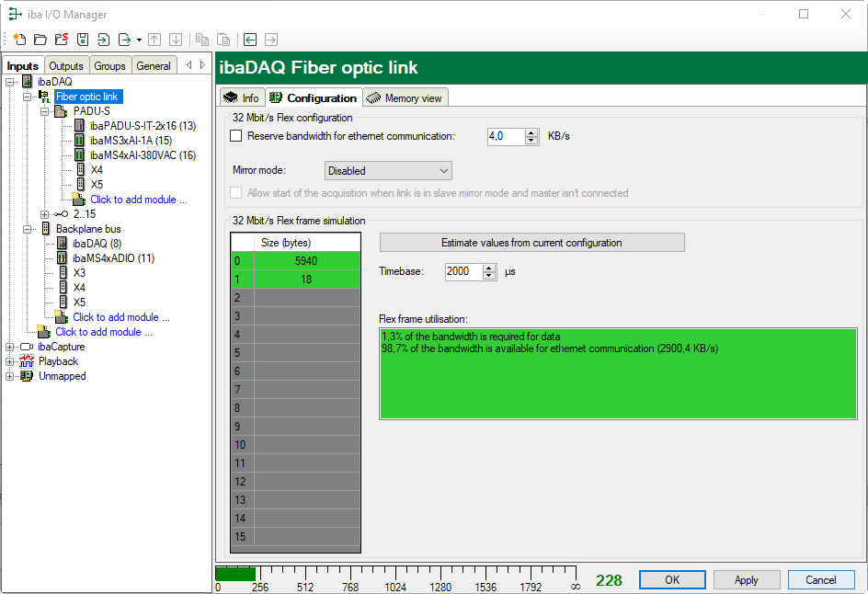The height and width of the screenshot is (594, 868).
Task: Collapse the ibaDAQ root node
Action: click(x=9, y=82)
